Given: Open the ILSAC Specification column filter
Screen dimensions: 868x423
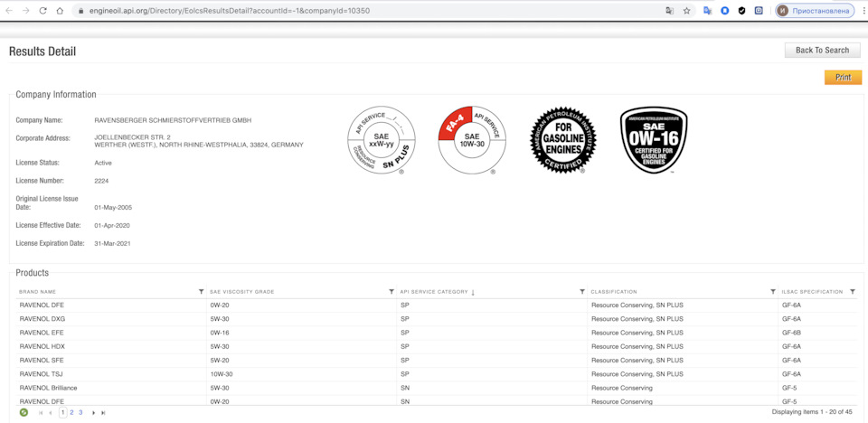Looking at the screenshot, I should tap(853, 291).
